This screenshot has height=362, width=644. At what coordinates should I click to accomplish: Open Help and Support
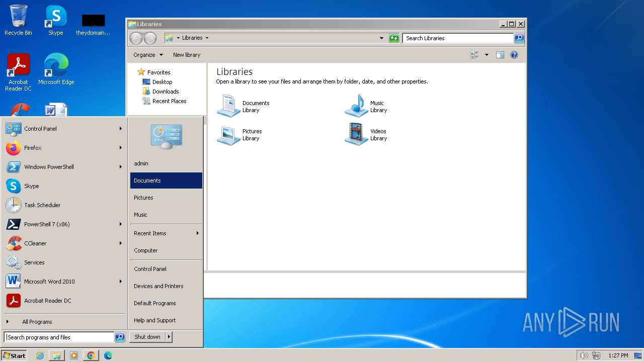click(166, 320)
